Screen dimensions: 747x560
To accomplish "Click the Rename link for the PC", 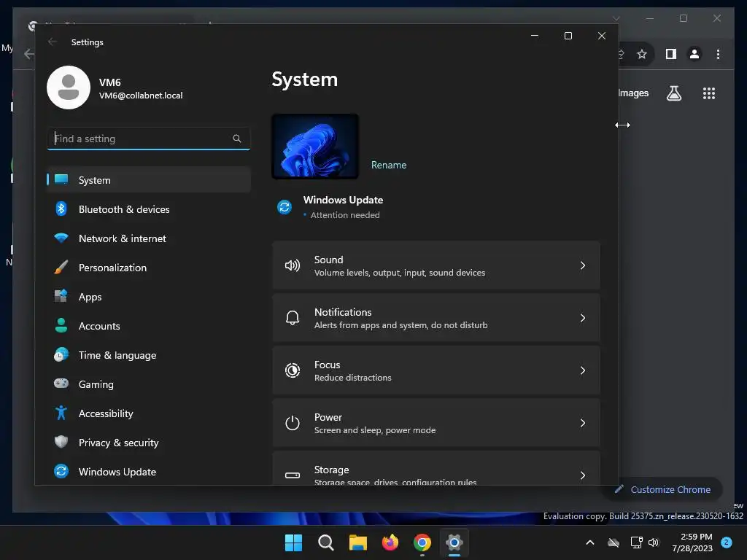I will point(389,165).
